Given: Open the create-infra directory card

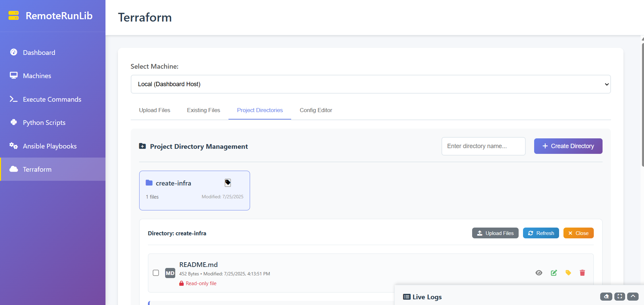Looking at the screenshot, I should point(194,191).
